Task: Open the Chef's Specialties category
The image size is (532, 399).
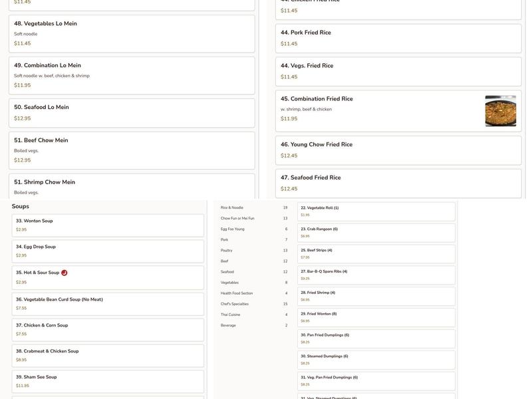Action: pos(235,304)
